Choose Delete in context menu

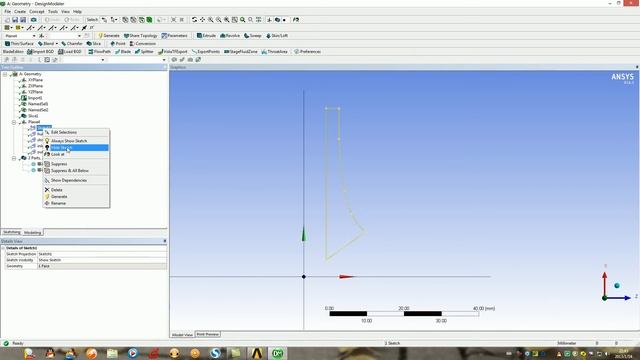point(76,190)
